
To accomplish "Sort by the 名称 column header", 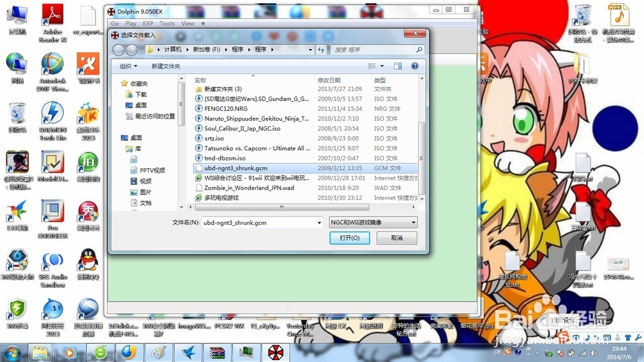I will tap(200, 80).
